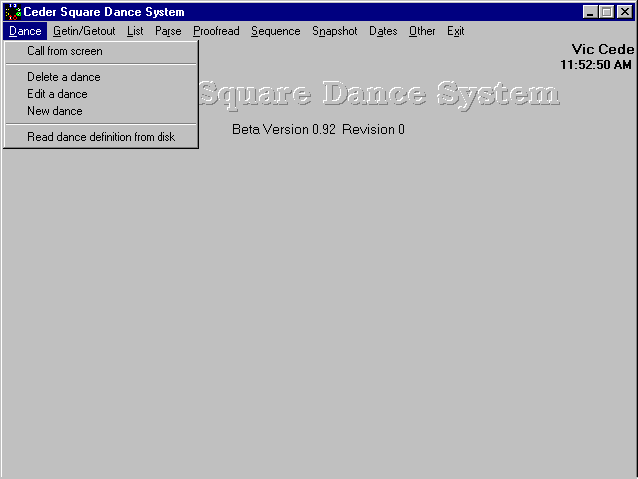Choose Read dance definition from disk
This screenshot has height=479, width=638.
(101, 137)
